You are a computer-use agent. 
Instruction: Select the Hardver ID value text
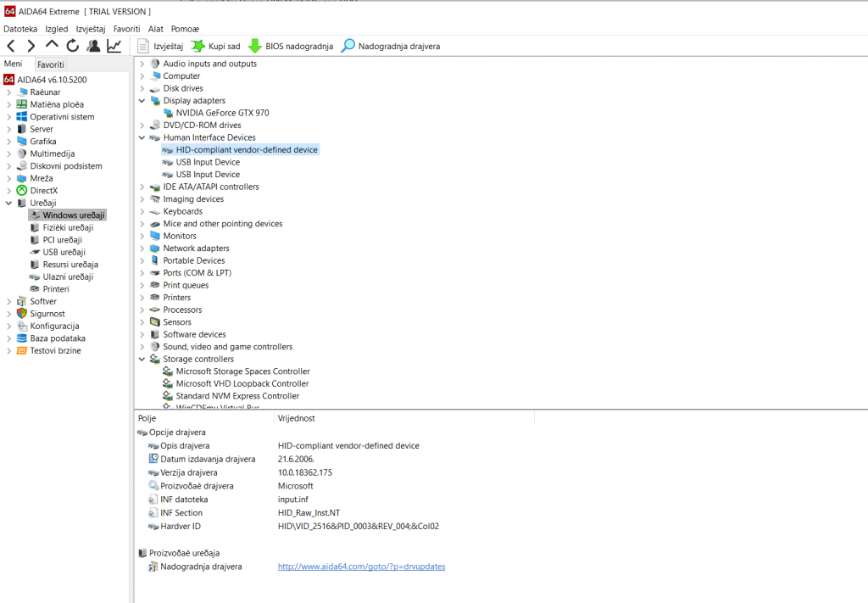[359, 526]
